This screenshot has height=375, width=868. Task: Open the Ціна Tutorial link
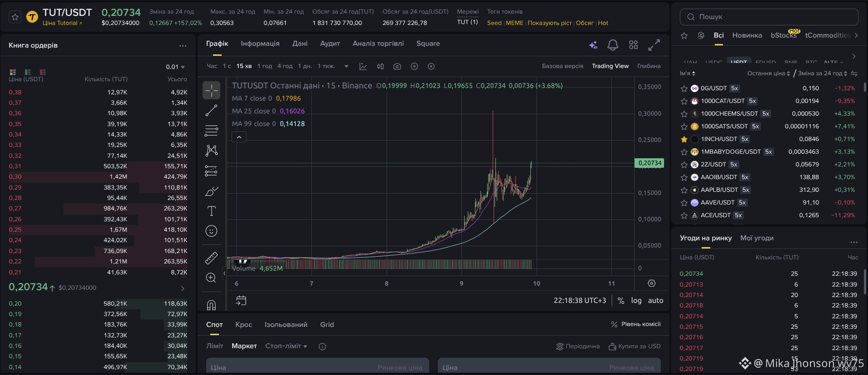pyautogui.click(x=62, y=23)
